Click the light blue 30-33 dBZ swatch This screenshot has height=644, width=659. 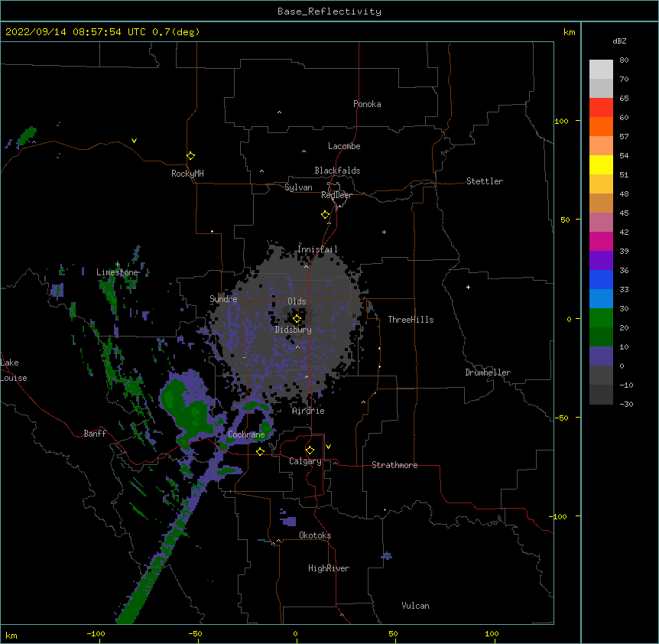pyautogui.click(x=601, y=299)
